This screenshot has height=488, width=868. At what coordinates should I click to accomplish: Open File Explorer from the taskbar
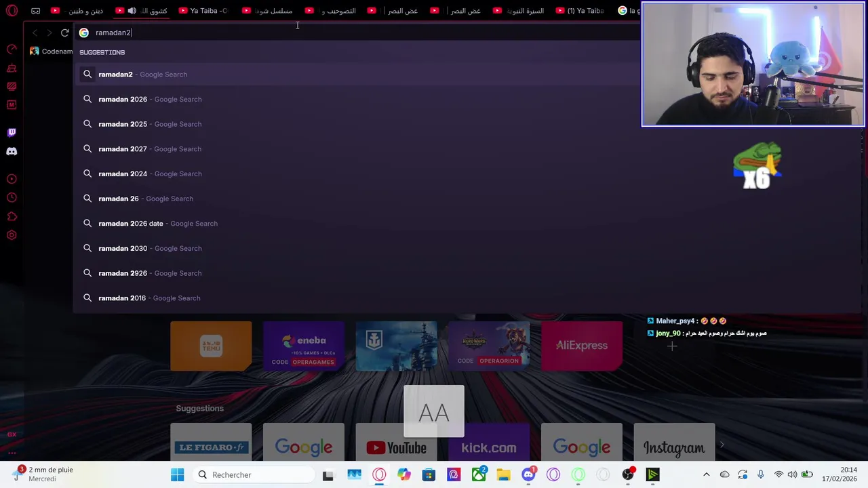pos(503,475)
